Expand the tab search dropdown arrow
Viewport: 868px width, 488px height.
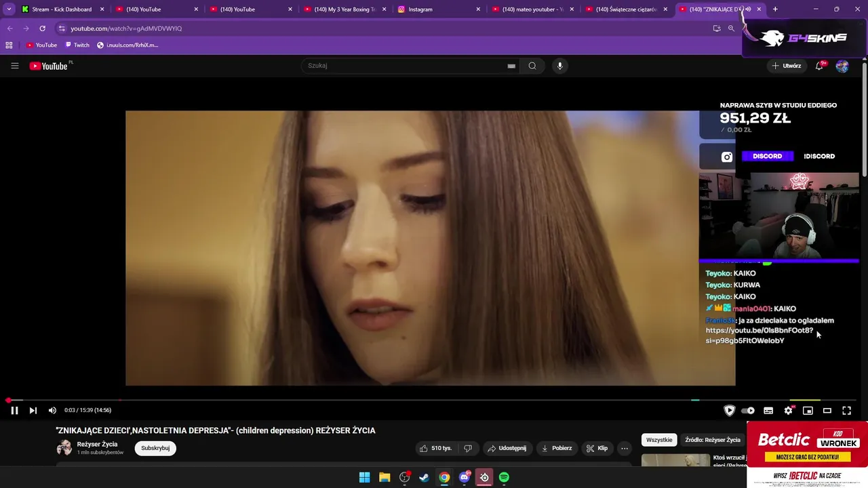(9, 9)
